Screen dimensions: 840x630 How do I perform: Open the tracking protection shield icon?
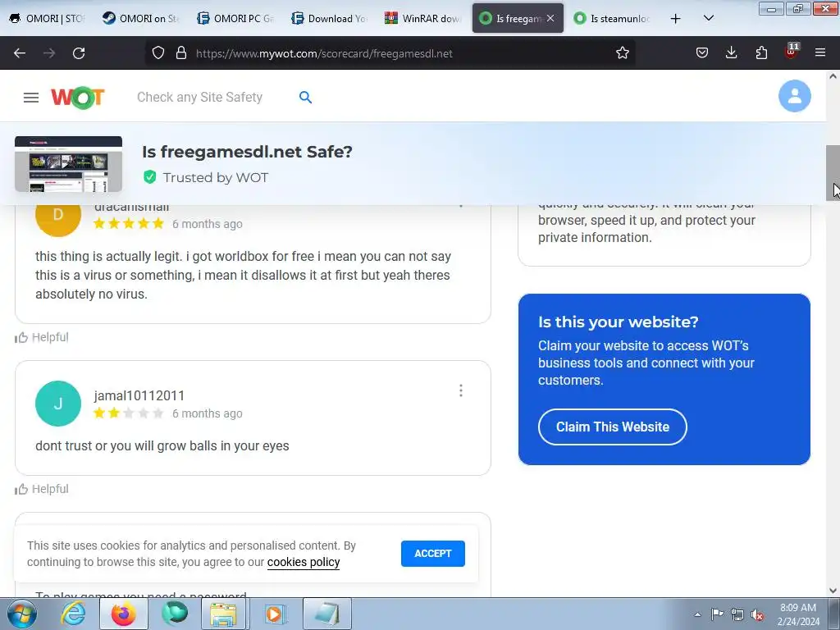point(158,53)
